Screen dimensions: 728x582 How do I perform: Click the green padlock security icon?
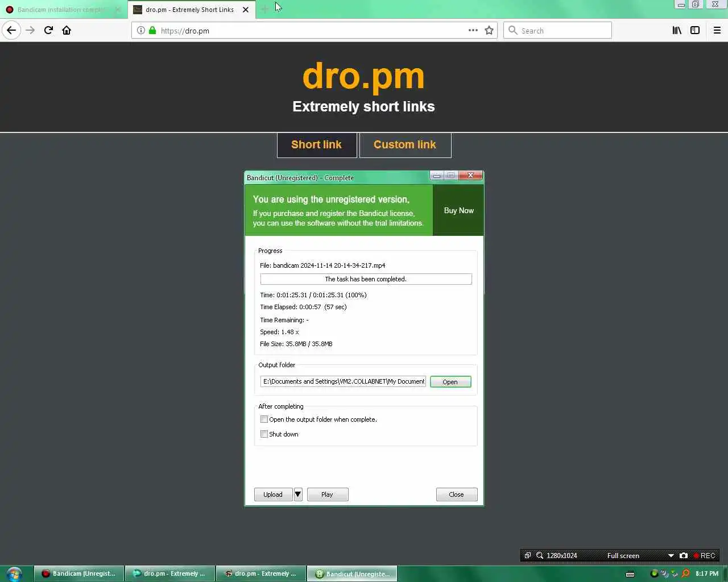click(152, 30)
